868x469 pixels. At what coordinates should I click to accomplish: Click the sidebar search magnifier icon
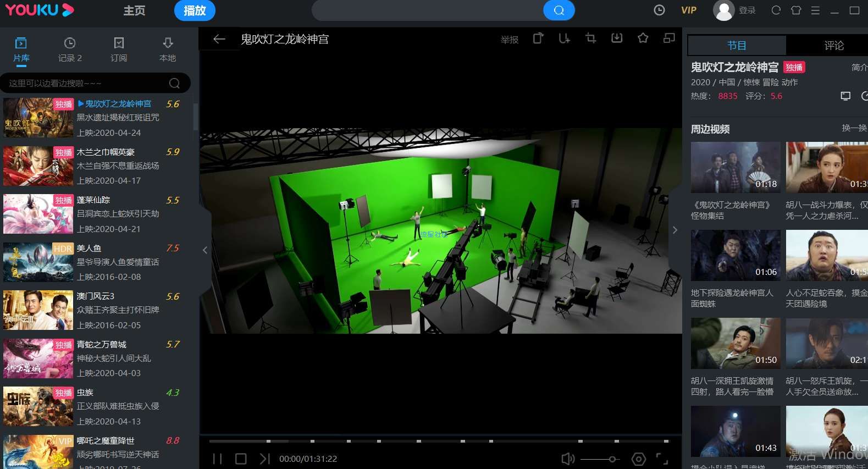tap(174, 83)
